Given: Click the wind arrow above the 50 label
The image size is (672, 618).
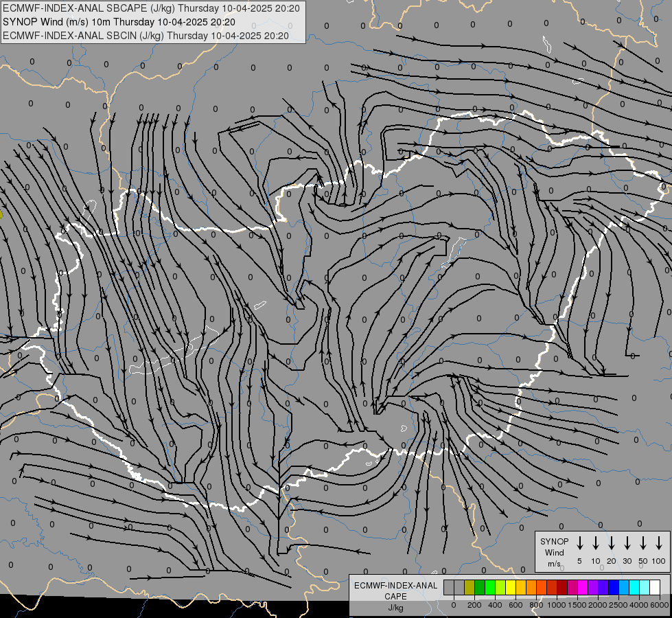Looking at the screenshot, I should pyautogui.click(x=643, y=543).
